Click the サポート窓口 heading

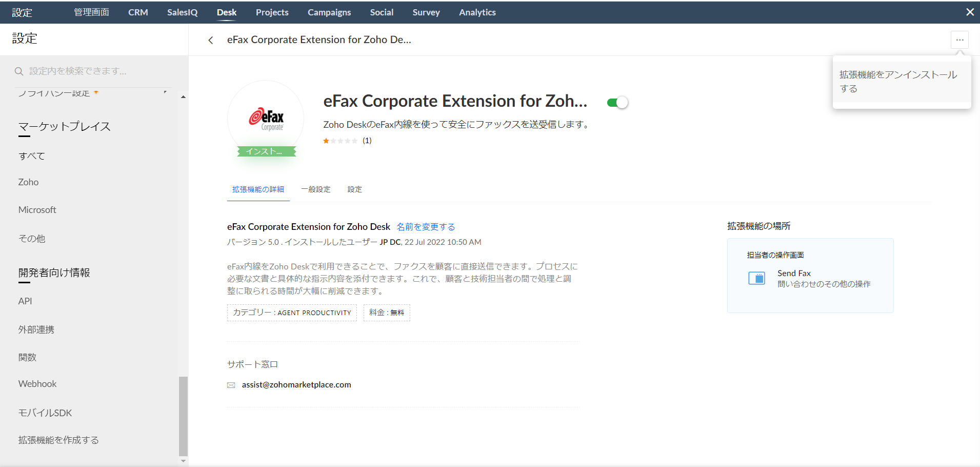tap(252, 364)
